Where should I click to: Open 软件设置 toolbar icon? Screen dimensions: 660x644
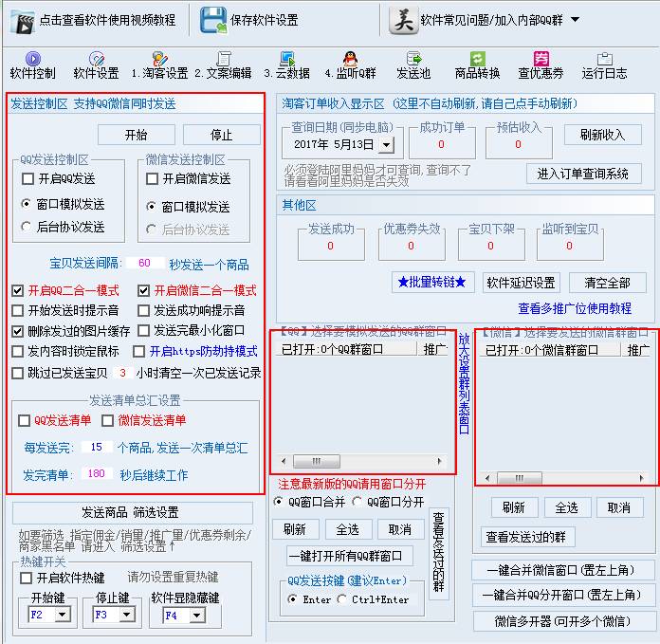coord(97,59)
